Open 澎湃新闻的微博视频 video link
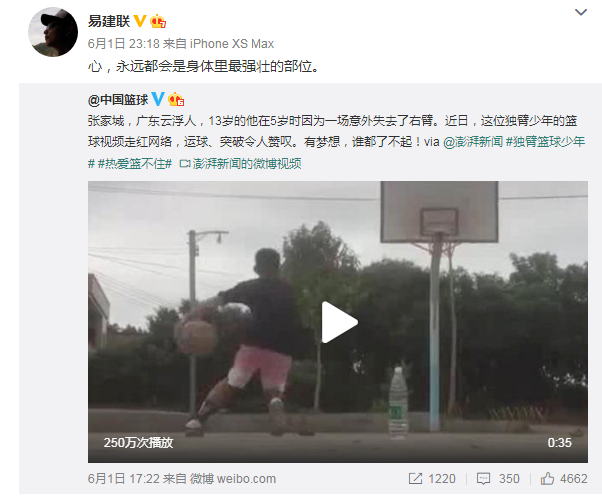The height and width of the screenshot is (496, 602). coord(240,164)
